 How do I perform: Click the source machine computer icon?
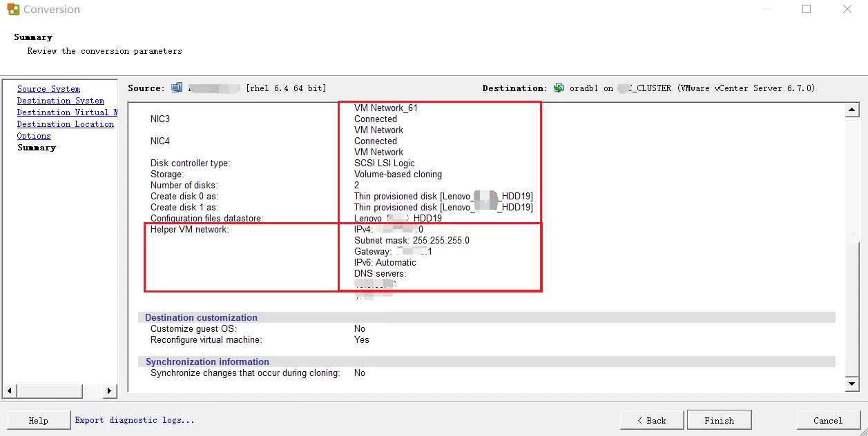pyautogui.click(x=177, y=88)
